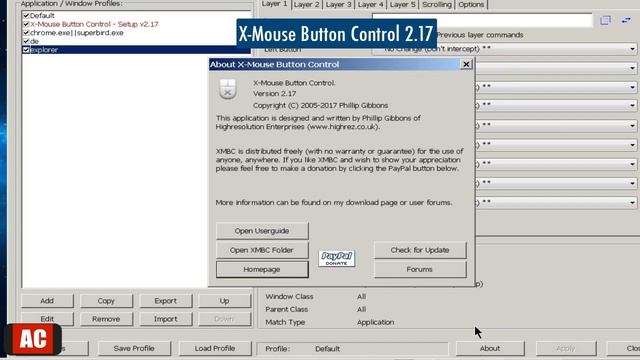This screenshot has width=640, height=360.
Task: Open the Left Button action dropdown
Action: tap(632, 49)
